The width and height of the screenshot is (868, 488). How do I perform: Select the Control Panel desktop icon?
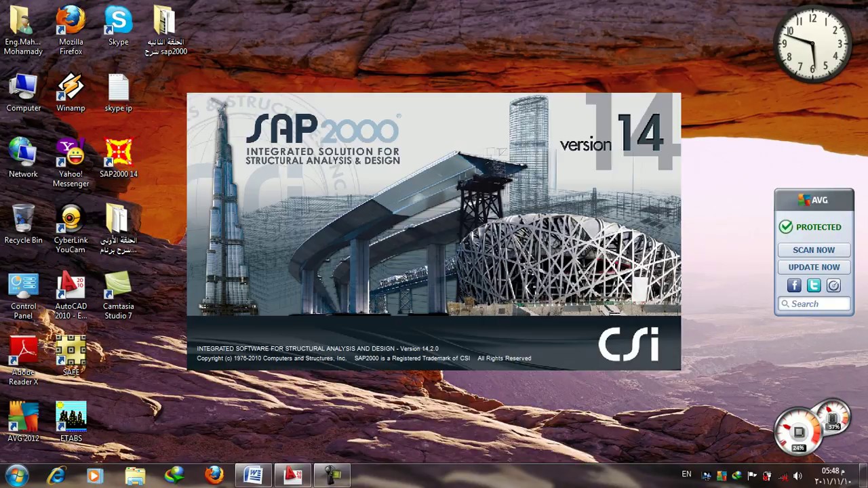[x=23, y=295]
